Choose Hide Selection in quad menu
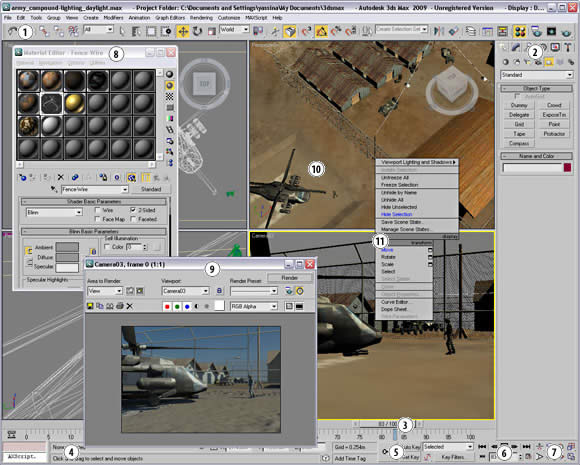Image resolution: width=580 pixels, height=465 pixels. coord(396,214)
